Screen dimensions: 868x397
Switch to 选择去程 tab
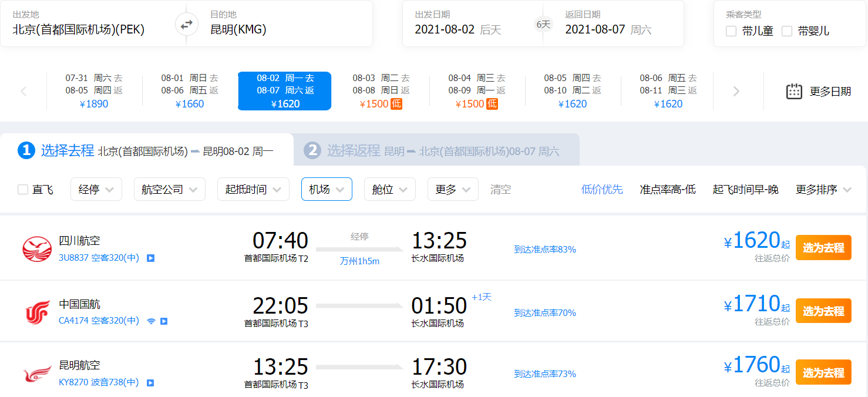(x=147, y=150)
